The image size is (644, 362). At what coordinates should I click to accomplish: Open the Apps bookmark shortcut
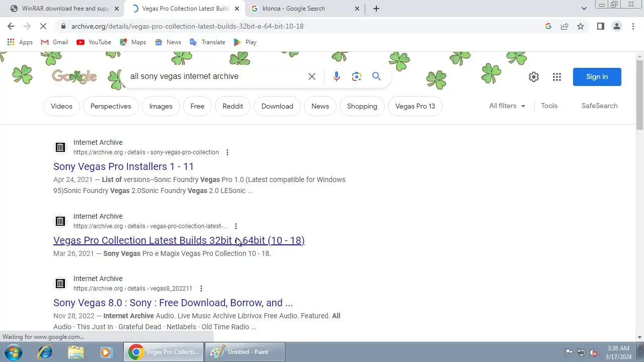tap(20, 42)
